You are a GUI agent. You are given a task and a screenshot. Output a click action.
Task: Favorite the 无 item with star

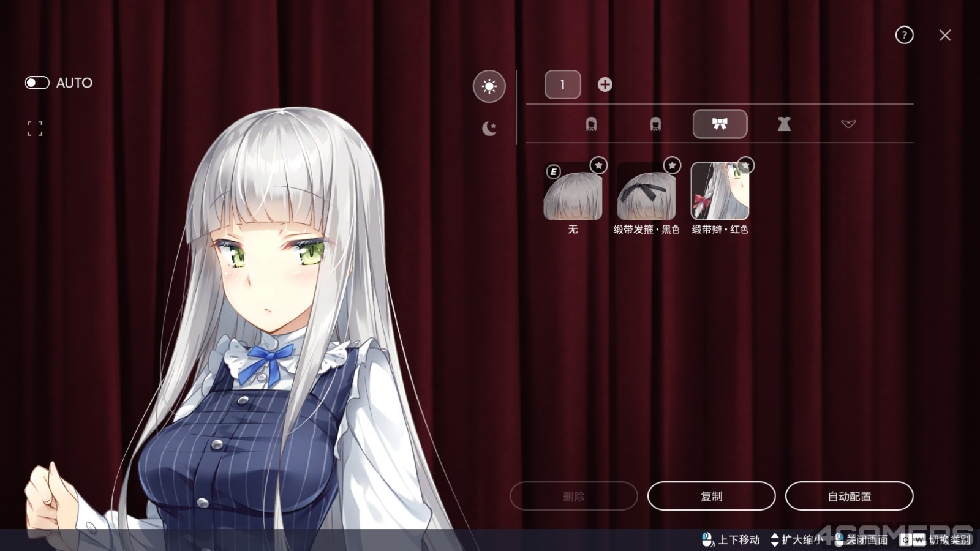[x=598, y=165]
